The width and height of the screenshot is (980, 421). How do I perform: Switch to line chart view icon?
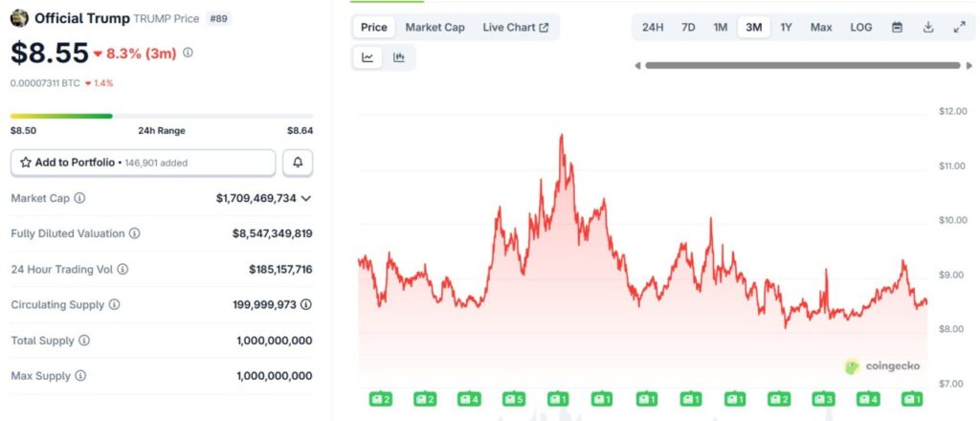click(x=368, y=57)
